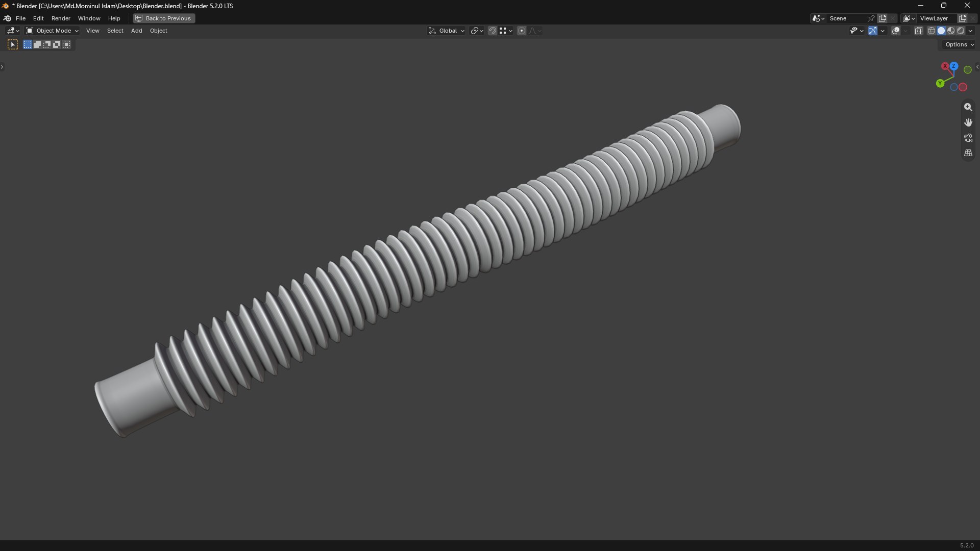The height and width of the screenshot is (551, 980).
Task: Click the red X axis on gizmo
Action: [x=945, y=66]
